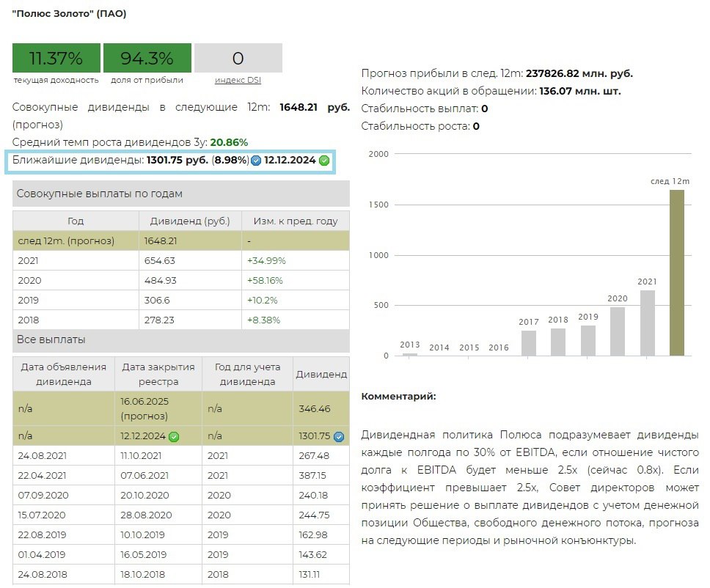Click green checkmark in the Ближайшие дивиденды line
Image resolution: width=710 pixels, height=588 pixels.
[x=324, y=161]
